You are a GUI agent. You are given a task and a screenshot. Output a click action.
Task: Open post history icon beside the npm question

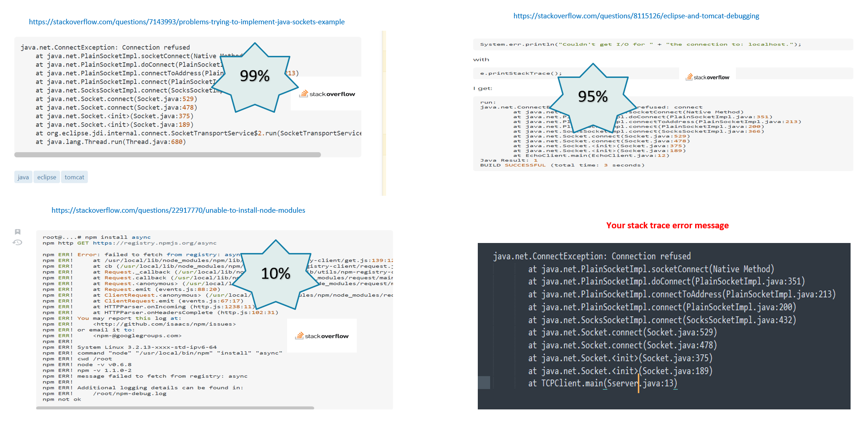(x=17, y=243)
